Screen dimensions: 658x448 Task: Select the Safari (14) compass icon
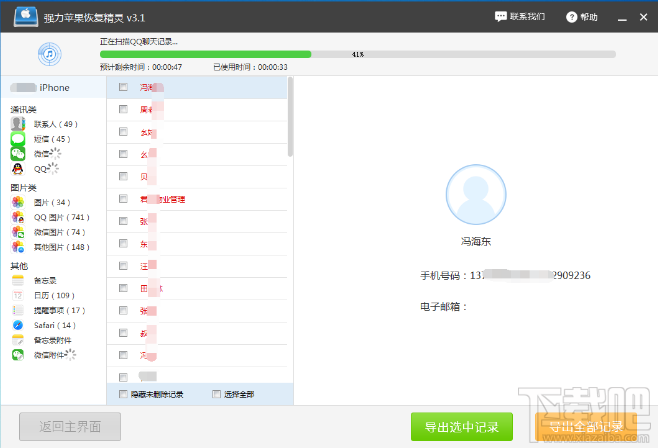point(18,325)
